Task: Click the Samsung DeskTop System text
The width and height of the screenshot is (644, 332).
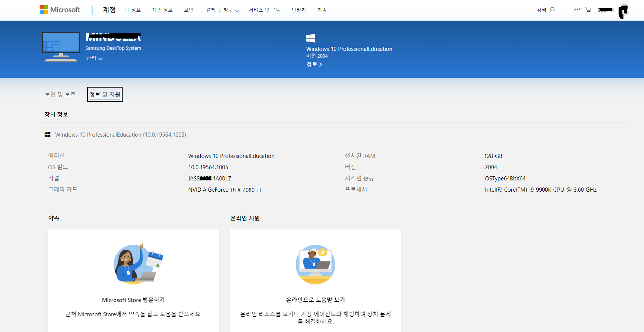Action: (x=113, y=48)
